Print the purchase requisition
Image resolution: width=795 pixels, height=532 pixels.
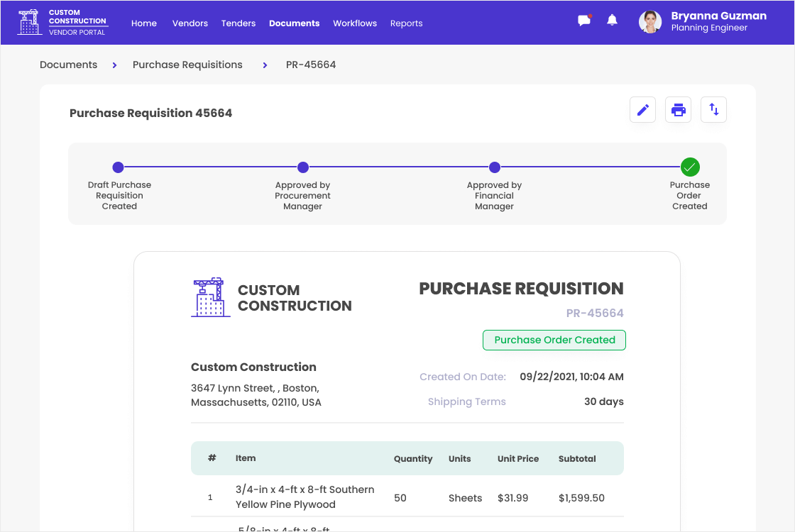click(x=678, y=110)
